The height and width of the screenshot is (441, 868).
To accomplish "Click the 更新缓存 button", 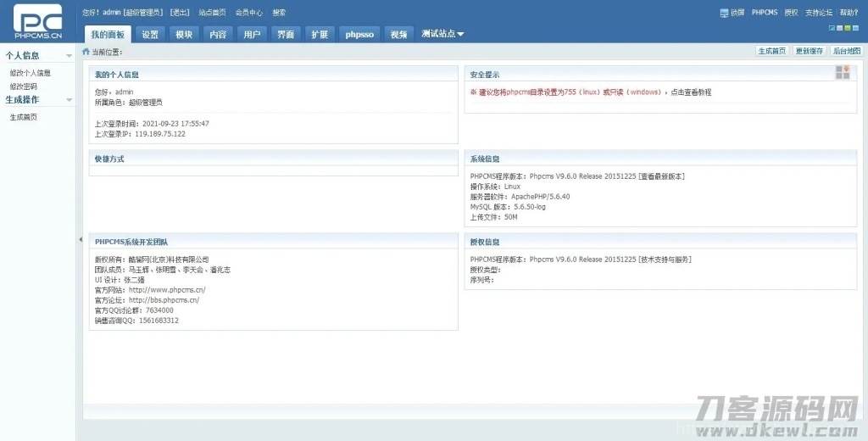I will point(810,51).
